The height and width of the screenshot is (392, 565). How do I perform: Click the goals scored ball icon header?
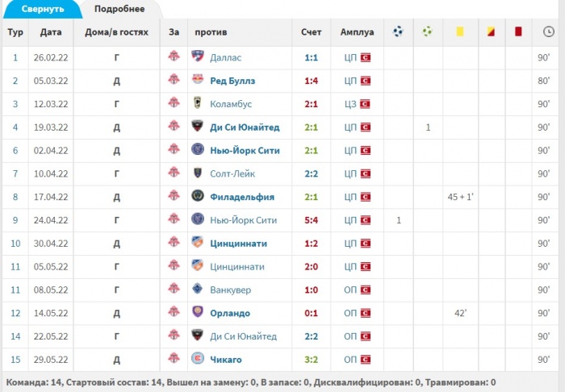pyautogui.click(x=398, y=31)
